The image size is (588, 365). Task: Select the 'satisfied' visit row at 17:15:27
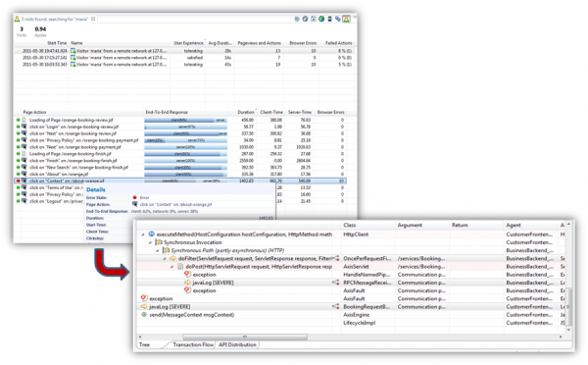(x=184, y=58)
